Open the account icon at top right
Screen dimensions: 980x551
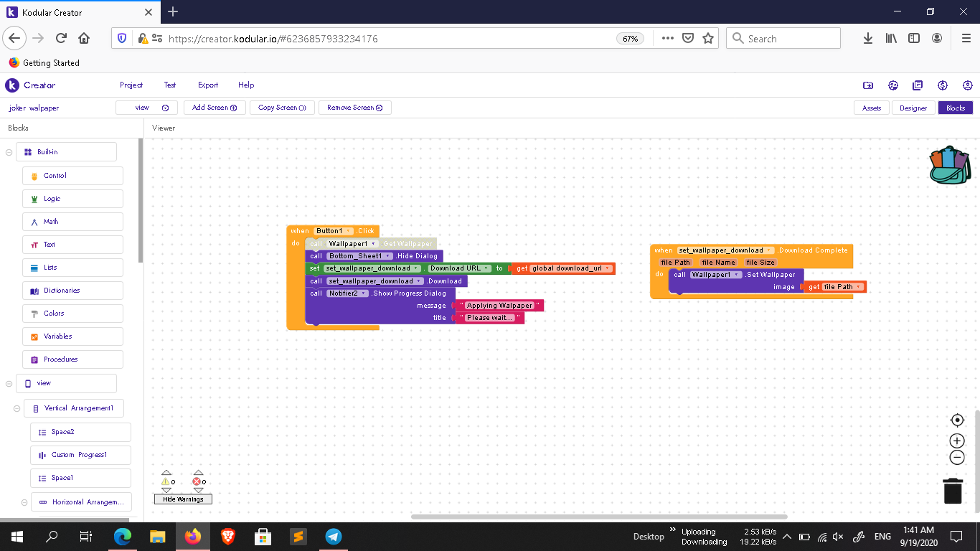[x=968, y=85]
